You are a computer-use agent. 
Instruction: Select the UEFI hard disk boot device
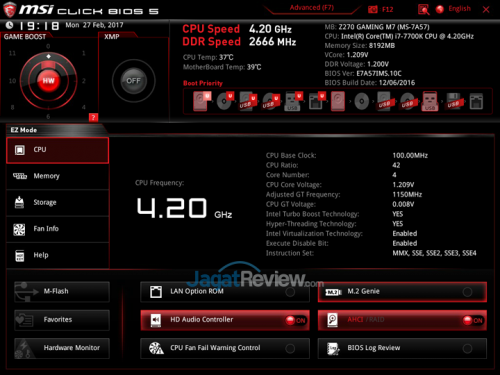[x=202, y=101]
